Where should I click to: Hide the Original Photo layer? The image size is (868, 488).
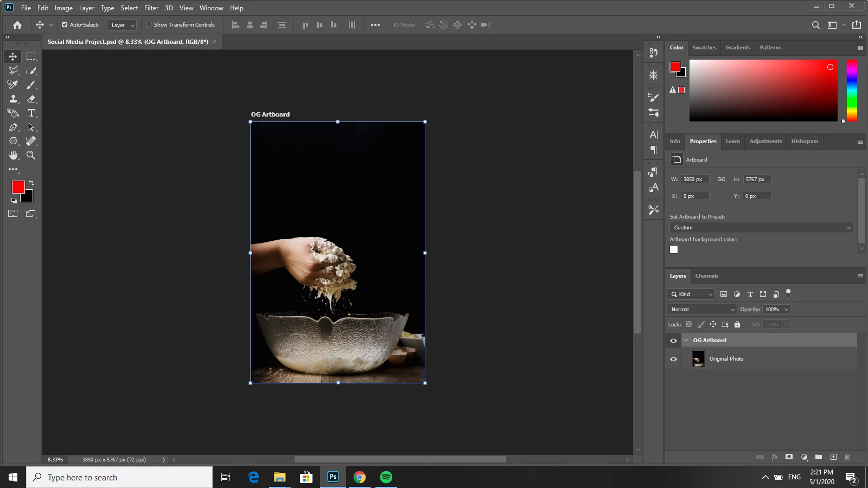click(673, 359)
